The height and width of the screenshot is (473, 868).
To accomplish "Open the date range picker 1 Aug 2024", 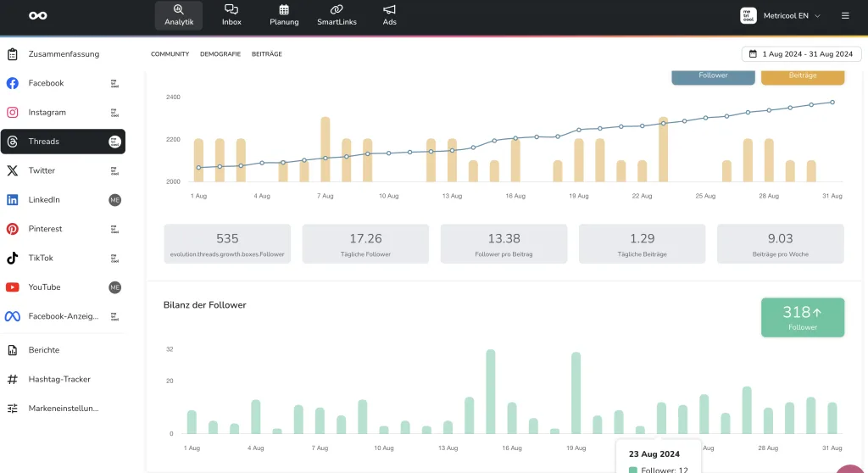I will 801,54.
